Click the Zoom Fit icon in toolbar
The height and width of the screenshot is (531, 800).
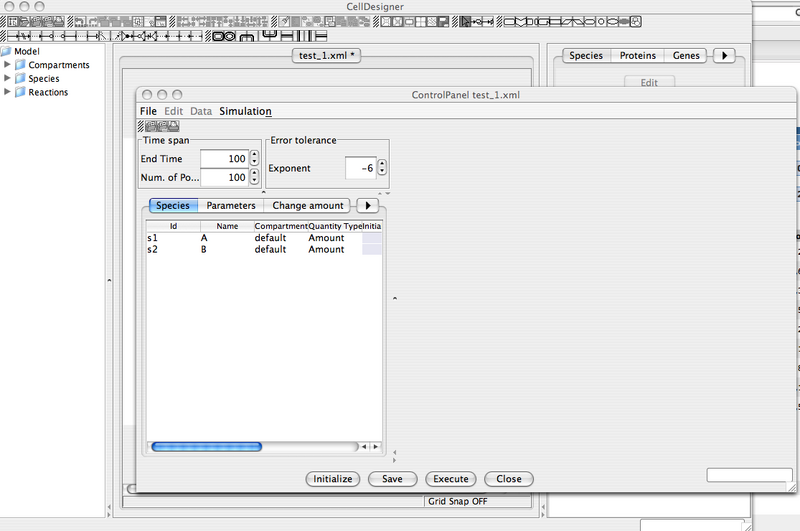pos(409,21)
